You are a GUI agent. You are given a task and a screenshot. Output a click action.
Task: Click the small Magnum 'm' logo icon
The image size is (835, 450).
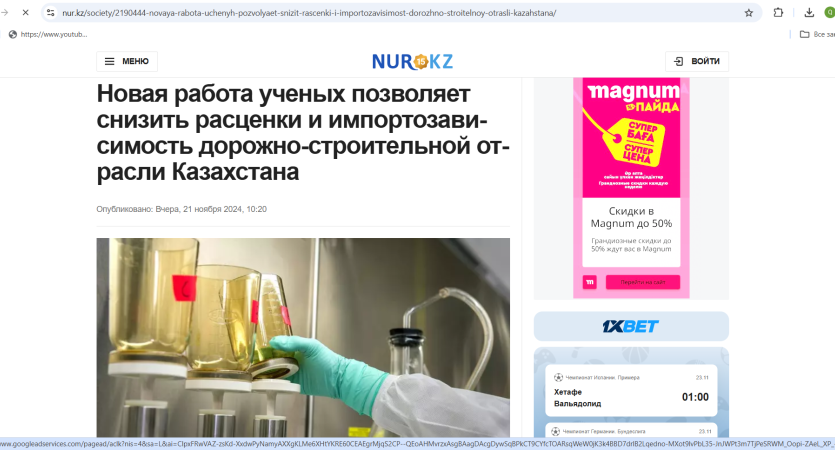click(x=590, y=282)
